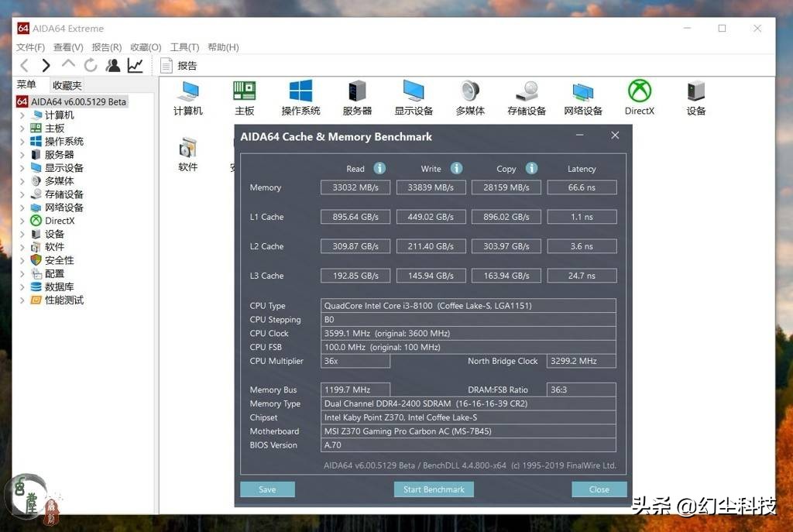Open the 存储设备 storage large icon
The image size is (793, 532).
(527, 98)
